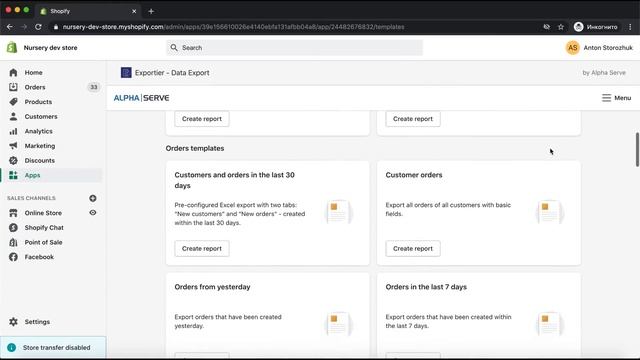
Task: Click the Orders in the last 7 days title
Action: 426,287
